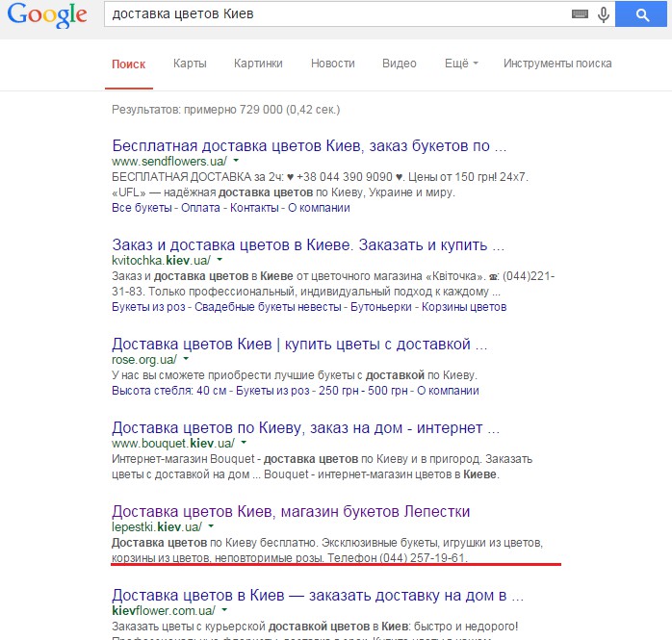Viewport: 672px width, 640px height.
Task: Open Инструменты поиска
Action: pos(557,64)
